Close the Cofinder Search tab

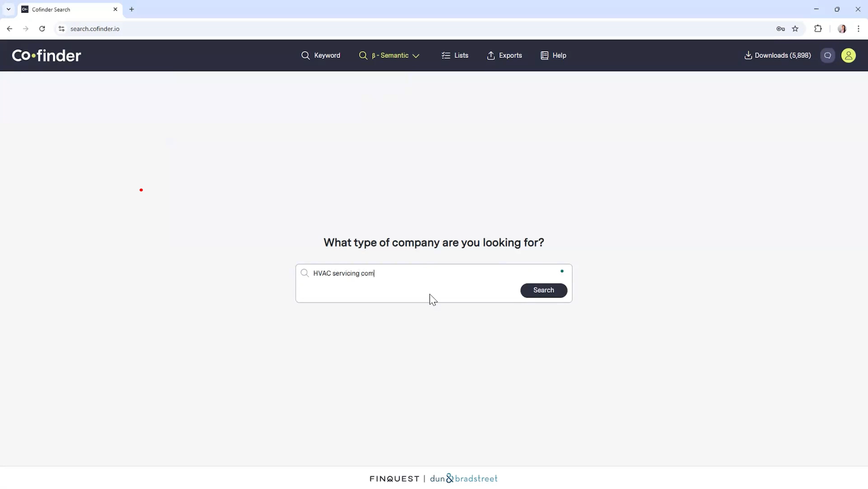coord(115,9)
